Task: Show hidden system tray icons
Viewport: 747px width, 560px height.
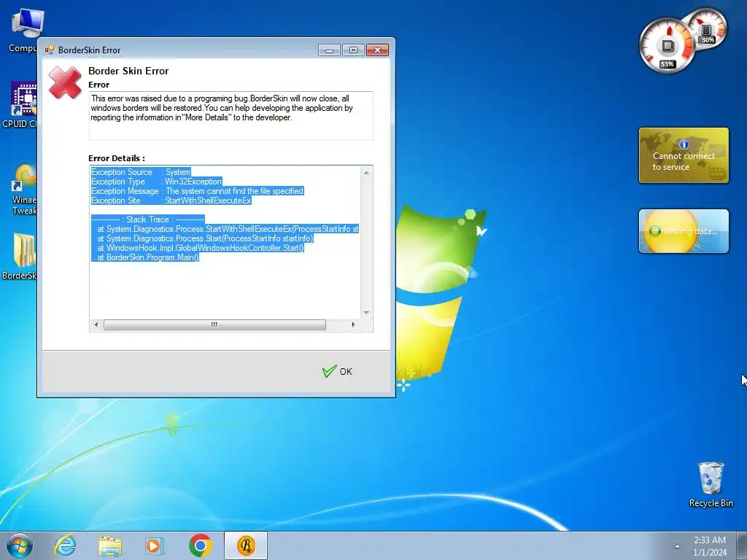Action: pos(677,546)
